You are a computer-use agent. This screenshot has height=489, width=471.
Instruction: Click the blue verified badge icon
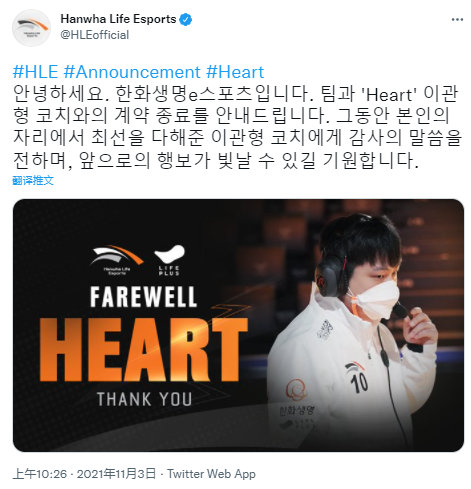[186, 19]
